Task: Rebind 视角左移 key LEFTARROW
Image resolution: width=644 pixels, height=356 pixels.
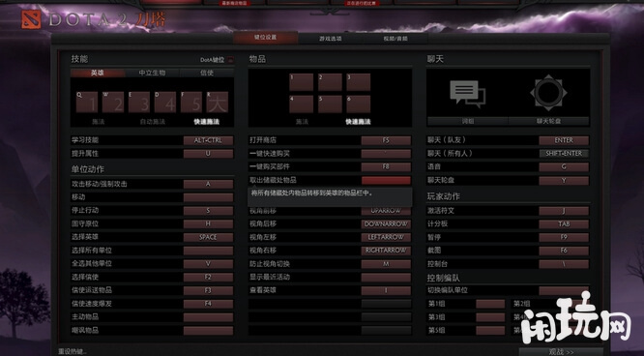Action: (x=386, y=237)
